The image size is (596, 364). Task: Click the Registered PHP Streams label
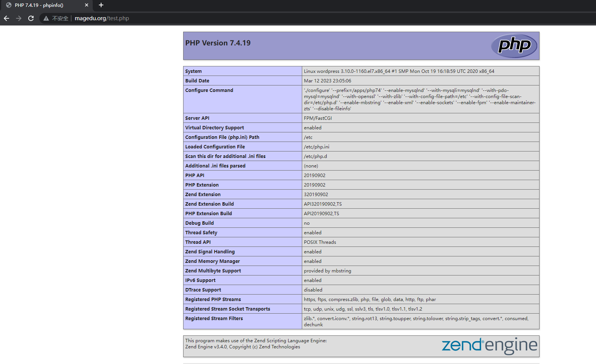pos(213,300)
